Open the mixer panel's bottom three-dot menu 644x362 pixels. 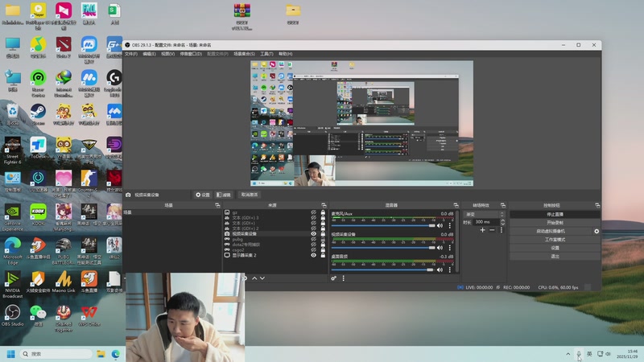344,278
